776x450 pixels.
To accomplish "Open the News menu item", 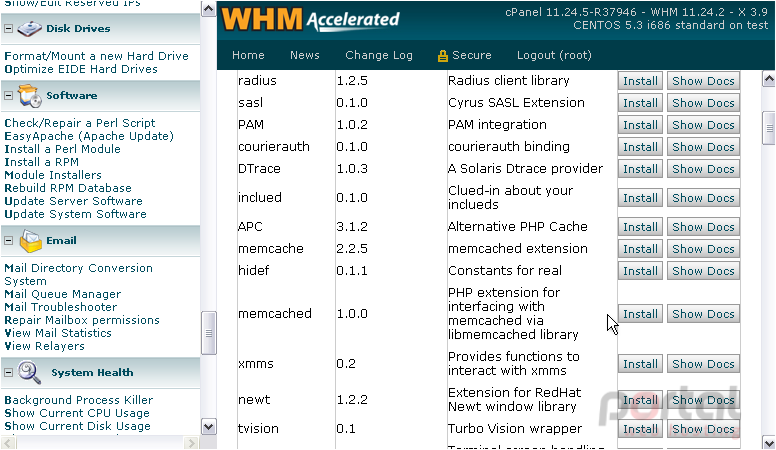I will pyautogui.click(x=304, y=55).
